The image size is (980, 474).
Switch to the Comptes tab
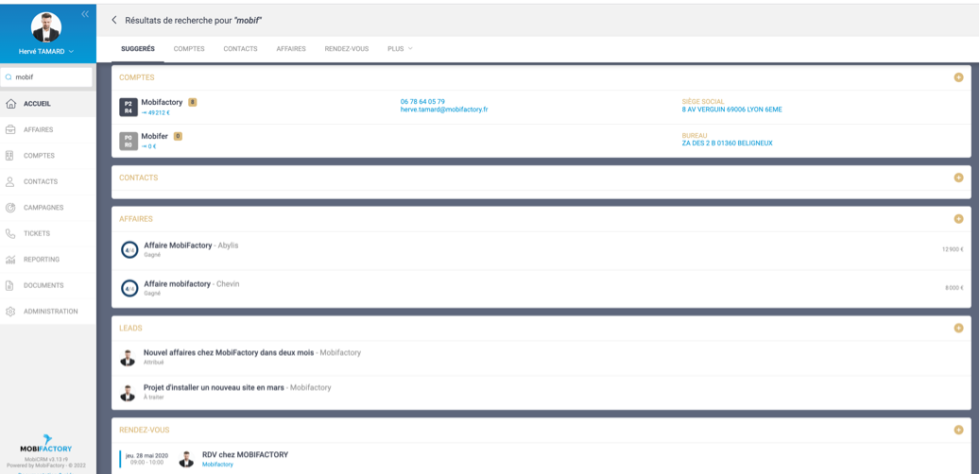tap(189, 48)
